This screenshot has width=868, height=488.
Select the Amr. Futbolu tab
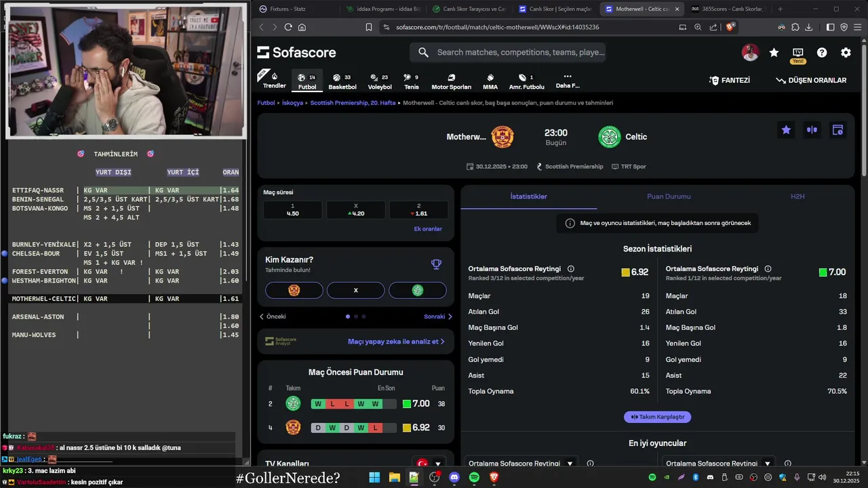pos(527,81)
